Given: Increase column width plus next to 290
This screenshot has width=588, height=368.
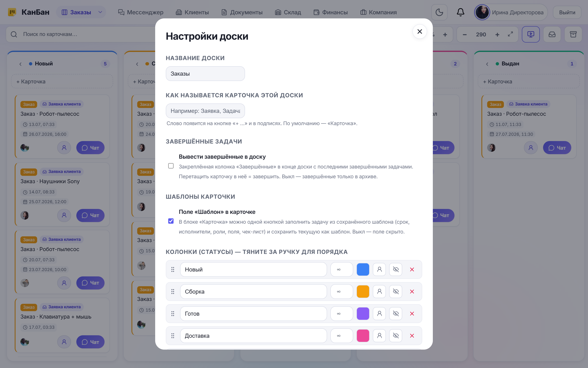Looking at the screenshot, I should [497, 35].
